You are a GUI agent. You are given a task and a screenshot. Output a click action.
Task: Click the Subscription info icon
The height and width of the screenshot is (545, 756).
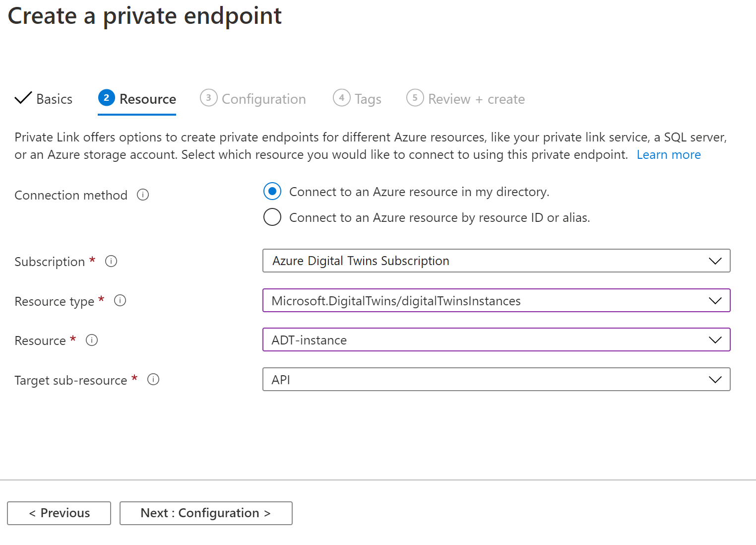[x=111, y=261]
